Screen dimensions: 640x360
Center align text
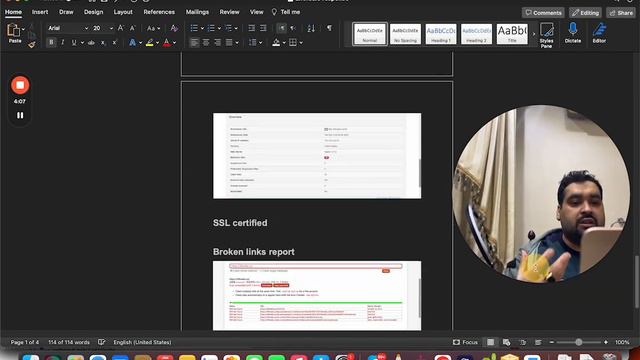coord(206,42)
